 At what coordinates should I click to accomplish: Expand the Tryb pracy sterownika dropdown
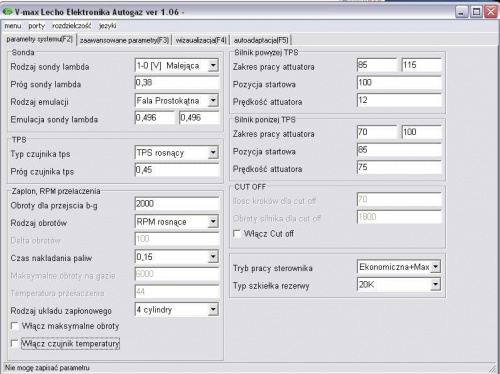tap(435, 267)
